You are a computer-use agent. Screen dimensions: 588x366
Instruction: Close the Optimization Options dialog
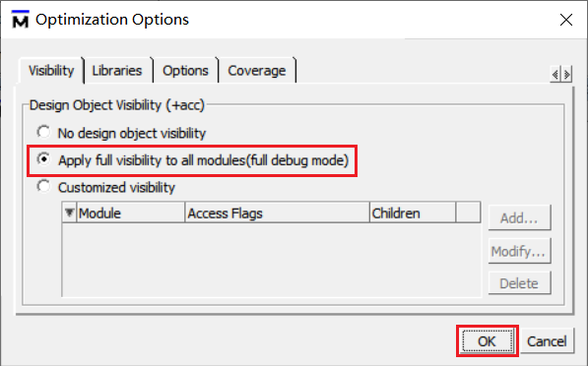(x=566, y=20)
